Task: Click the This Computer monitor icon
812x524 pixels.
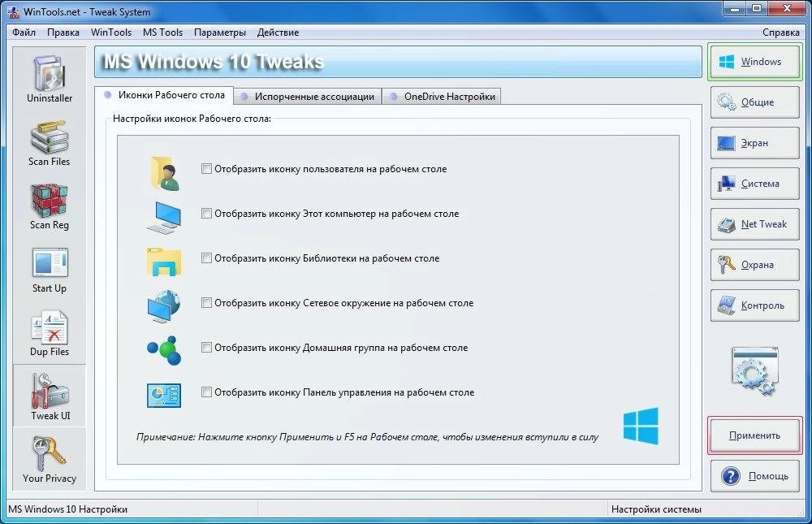Action: tap(164, 217)
